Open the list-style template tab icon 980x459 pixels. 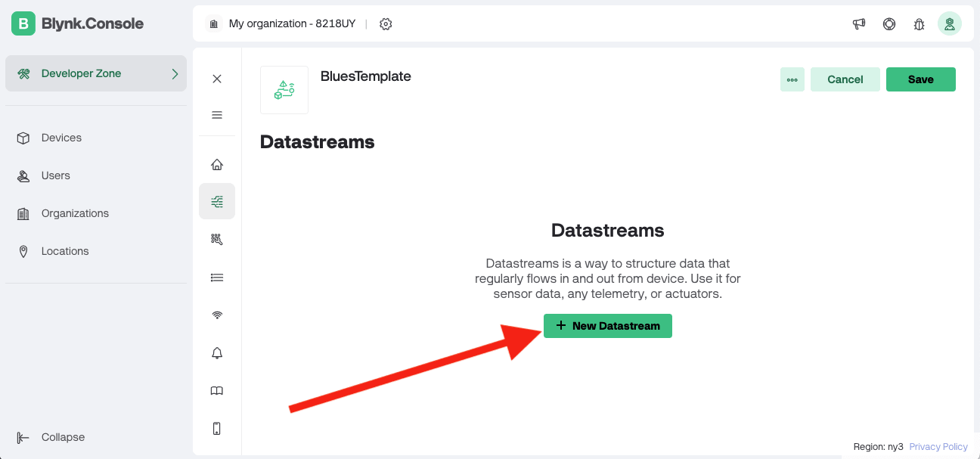pyautogui.click(x=217, y=278)
